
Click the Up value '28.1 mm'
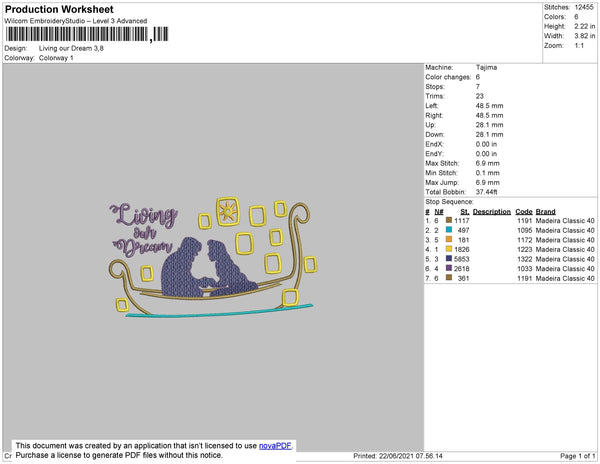tap(489, 125)
